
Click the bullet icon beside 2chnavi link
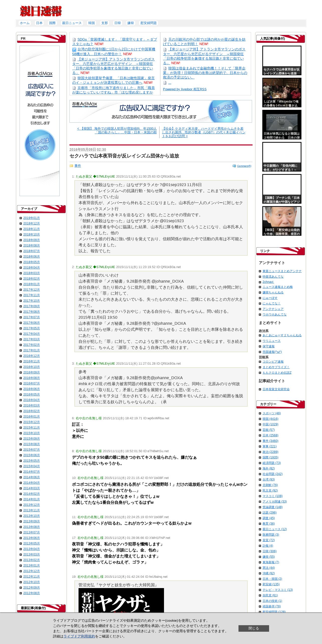tap(260, 282)
